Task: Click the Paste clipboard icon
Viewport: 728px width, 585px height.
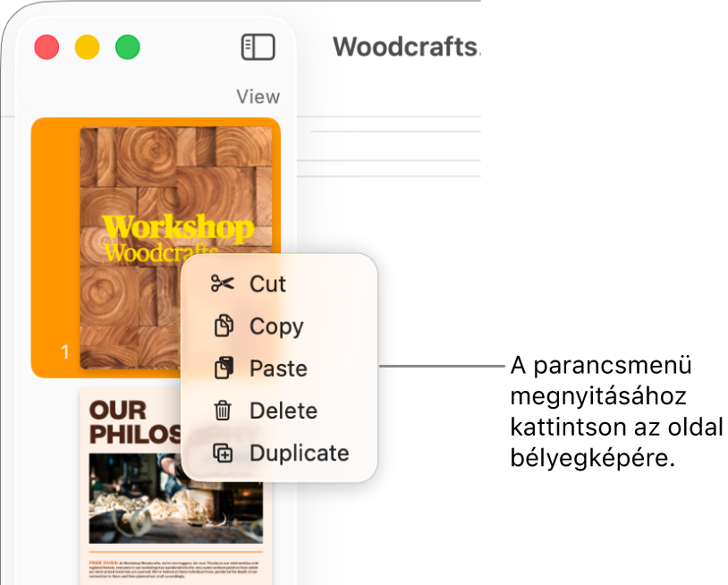Action: click(x=224, y=369)
